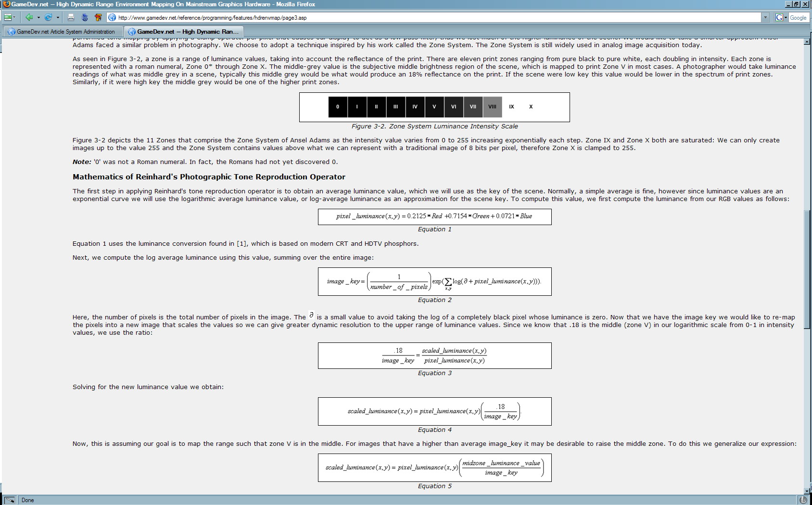
Task: Click the midzone_luminance_value Equation 5 image
Action: [435, 467]
